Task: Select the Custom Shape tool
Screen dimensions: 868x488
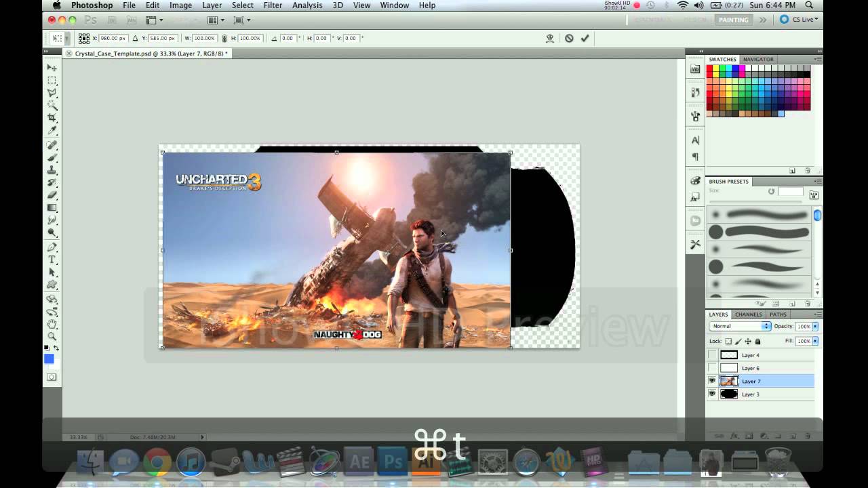Action: click(x=52, y=285)
